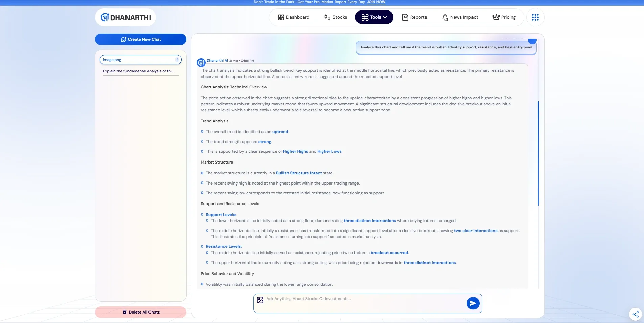Click the chat scrollbar thumb
Viewport: 644px width, 323px height.
[538, 153]
